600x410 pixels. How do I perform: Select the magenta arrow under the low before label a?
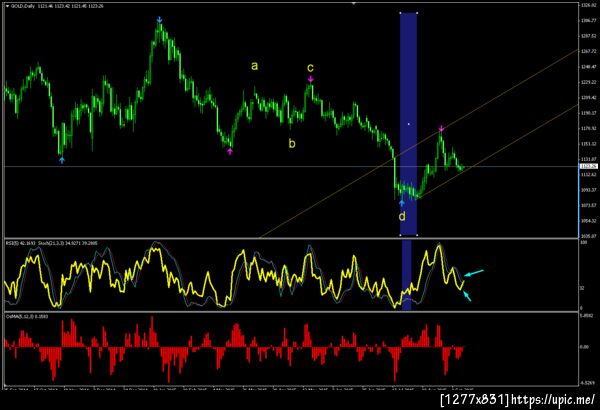point(230,152)
